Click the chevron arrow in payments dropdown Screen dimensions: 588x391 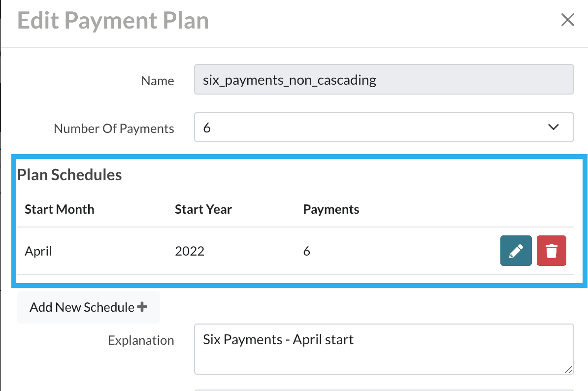pos(554,127)
